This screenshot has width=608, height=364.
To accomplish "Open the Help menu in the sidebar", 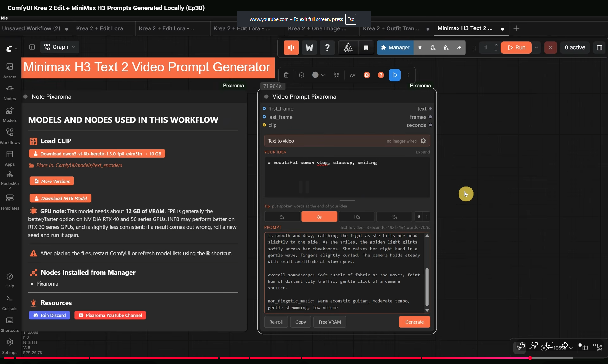I will [10, 281].
